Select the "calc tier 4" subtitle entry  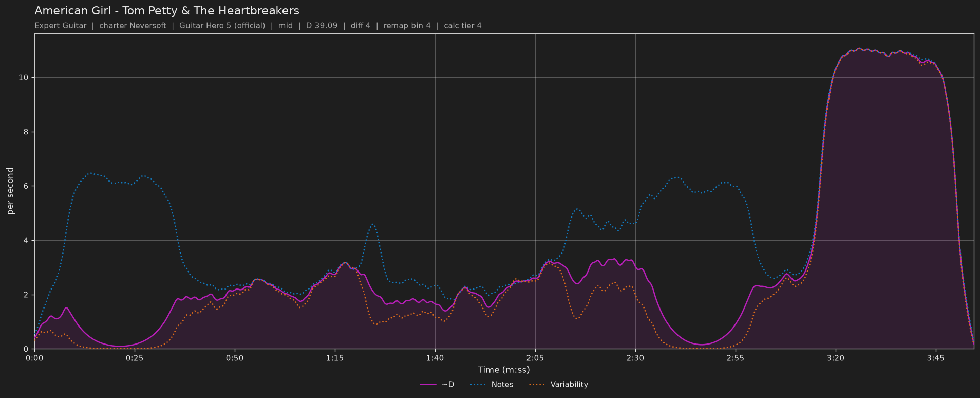(x=463, y=26)
